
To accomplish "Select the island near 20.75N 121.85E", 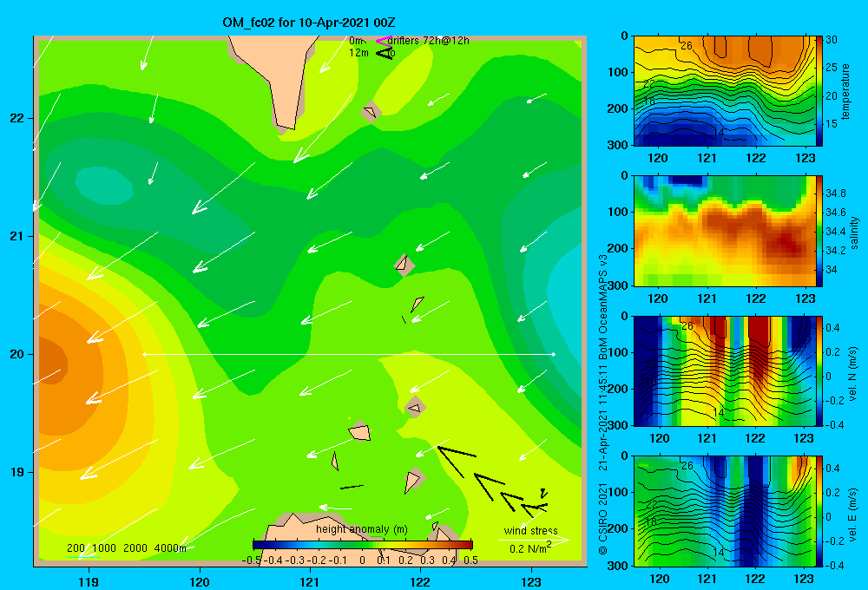I will pos(403,264).
